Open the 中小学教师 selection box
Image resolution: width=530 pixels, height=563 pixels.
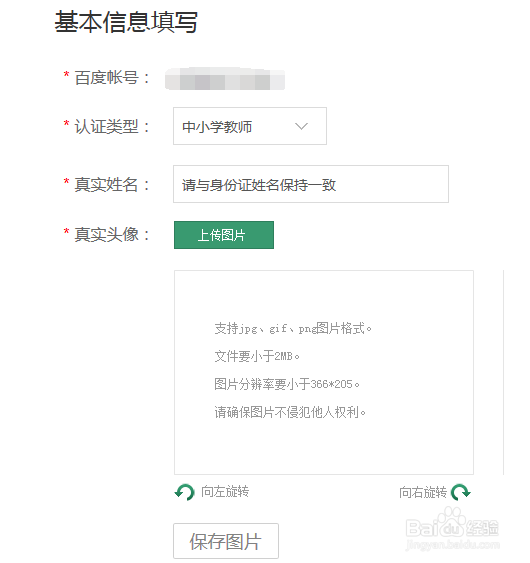click(x=250, y=126)
